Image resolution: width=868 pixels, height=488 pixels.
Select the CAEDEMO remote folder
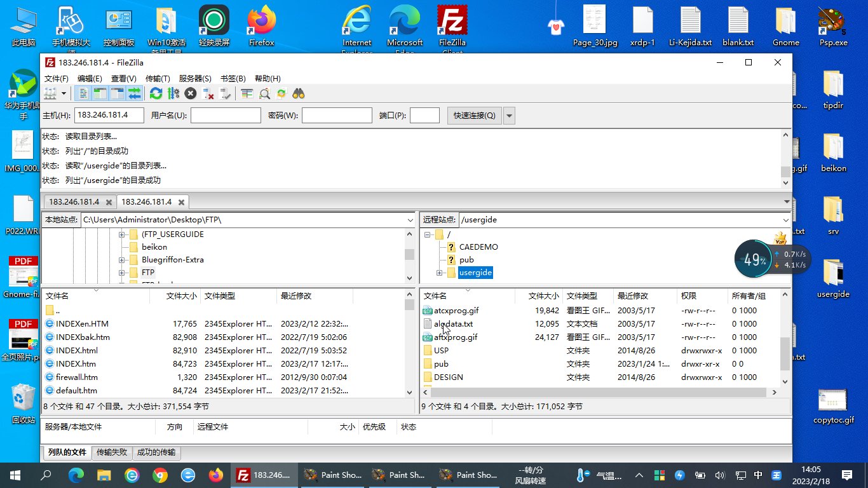(x=478, y=247)
